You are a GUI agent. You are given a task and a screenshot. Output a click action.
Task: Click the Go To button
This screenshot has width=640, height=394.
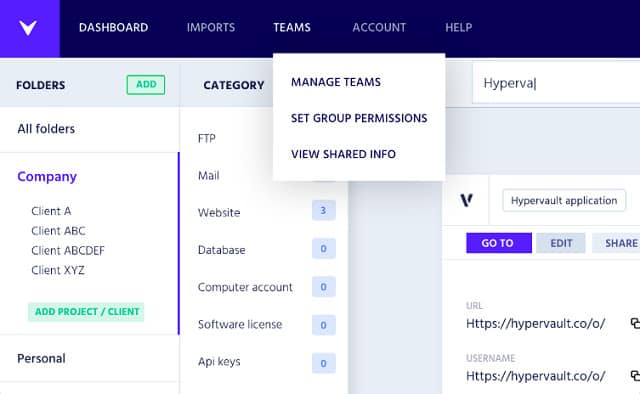coord(499,243)
